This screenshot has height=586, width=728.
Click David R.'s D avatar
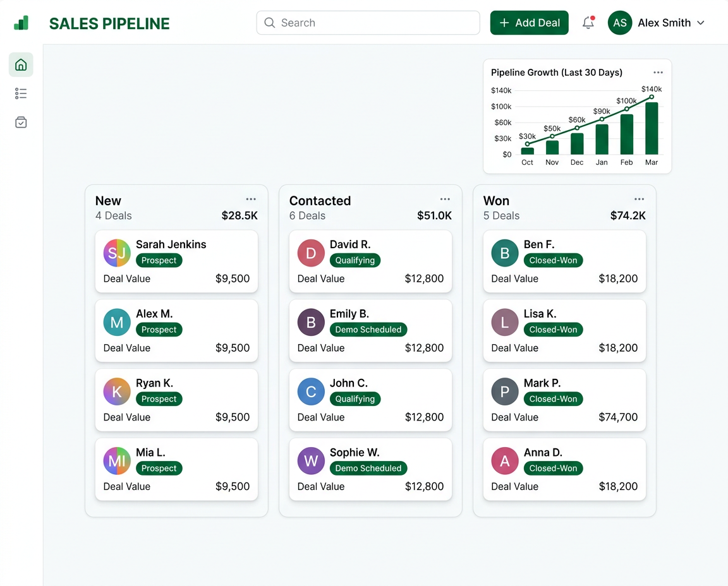[x=311, y=253]
